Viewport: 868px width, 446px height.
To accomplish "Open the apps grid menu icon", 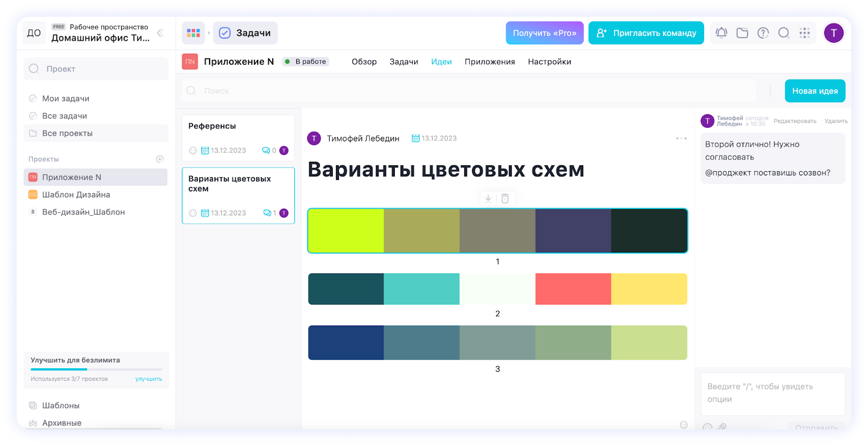I will coord(804,33).
